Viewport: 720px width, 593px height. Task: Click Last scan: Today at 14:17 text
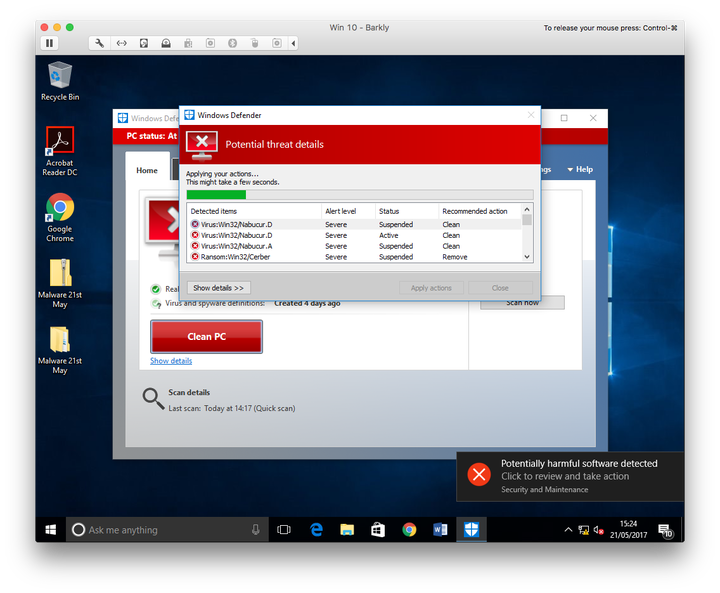click(232, 408)
